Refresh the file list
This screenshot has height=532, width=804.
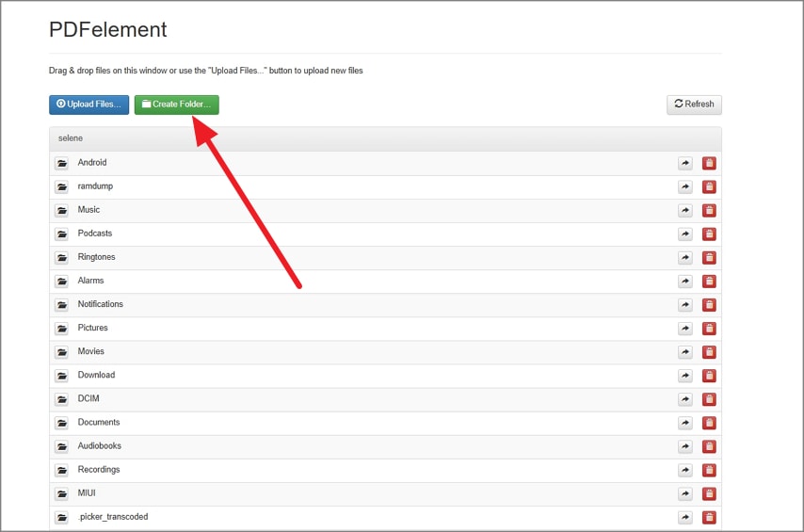tap(694, 105)
